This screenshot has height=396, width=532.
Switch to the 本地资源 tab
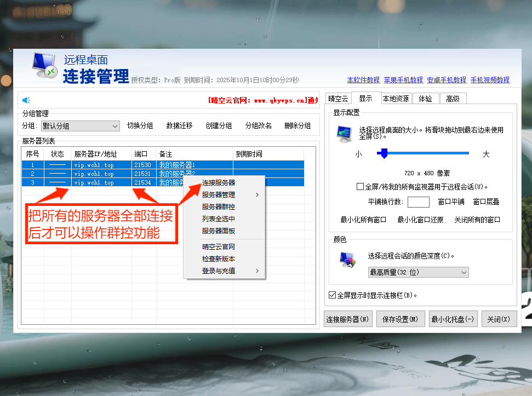pyautogui.click(x=396, y=99)
